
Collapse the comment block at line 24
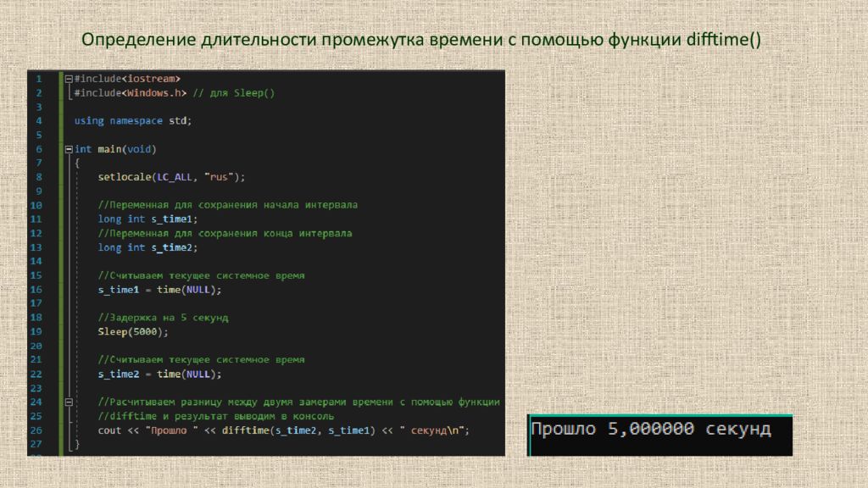pyautogui.click(x=70, y=402)
